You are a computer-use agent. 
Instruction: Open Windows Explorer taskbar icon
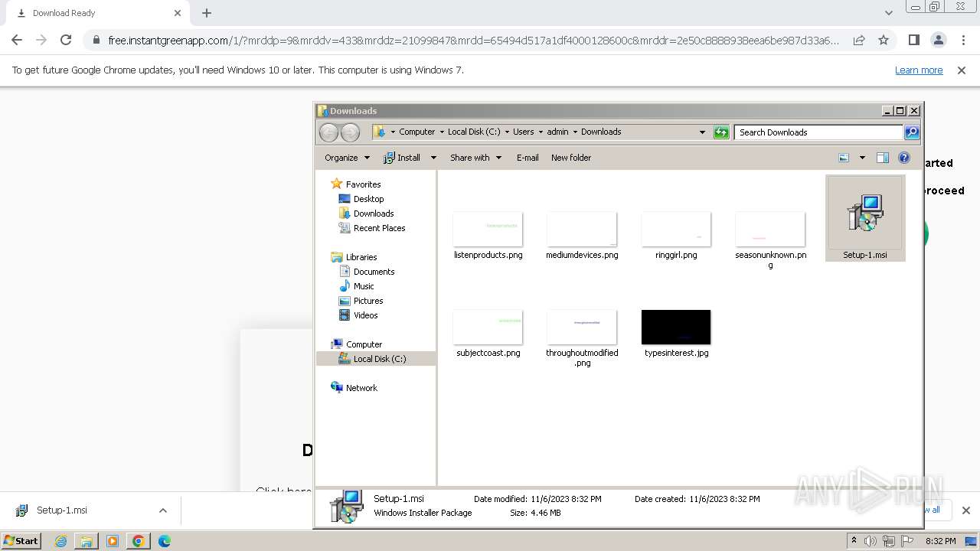87,541
